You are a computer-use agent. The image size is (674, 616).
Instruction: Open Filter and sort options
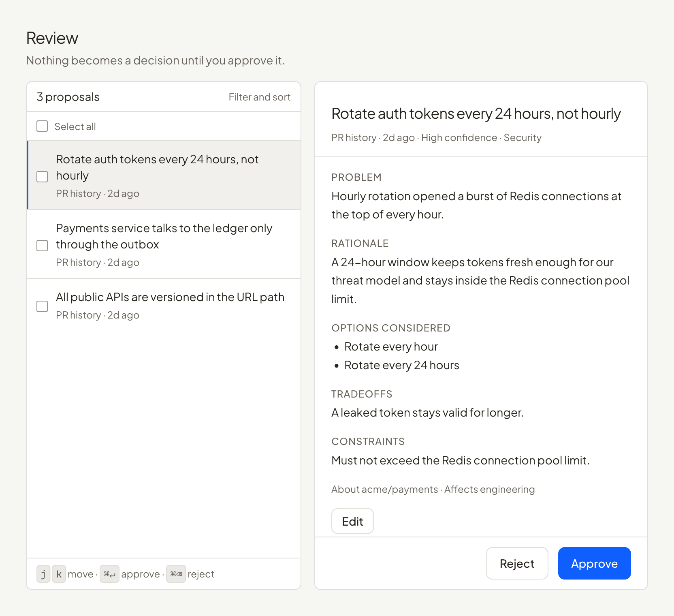pyautogui.click(x=259, y=97)
